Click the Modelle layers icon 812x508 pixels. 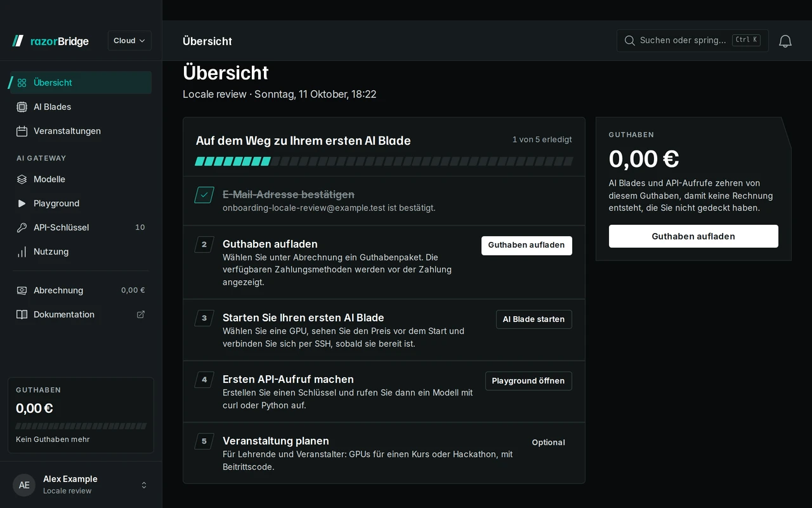22,179
